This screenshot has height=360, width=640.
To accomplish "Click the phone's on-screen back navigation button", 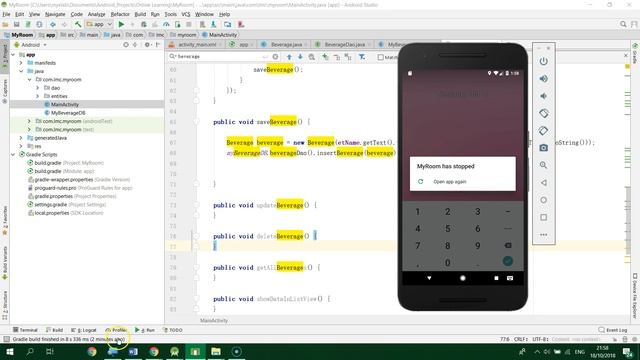I will click(429, 278).
